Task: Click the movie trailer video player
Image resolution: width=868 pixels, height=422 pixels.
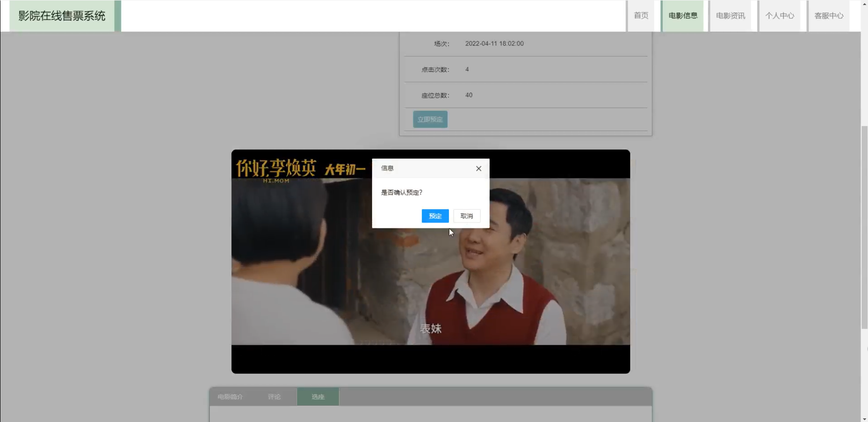Action: [x=431, y=262]
